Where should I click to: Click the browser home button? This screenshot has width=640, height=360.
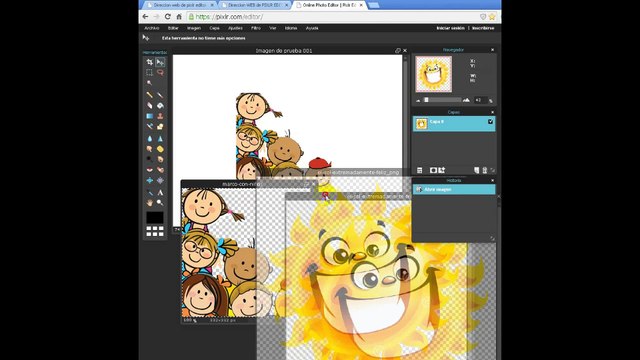179,17
